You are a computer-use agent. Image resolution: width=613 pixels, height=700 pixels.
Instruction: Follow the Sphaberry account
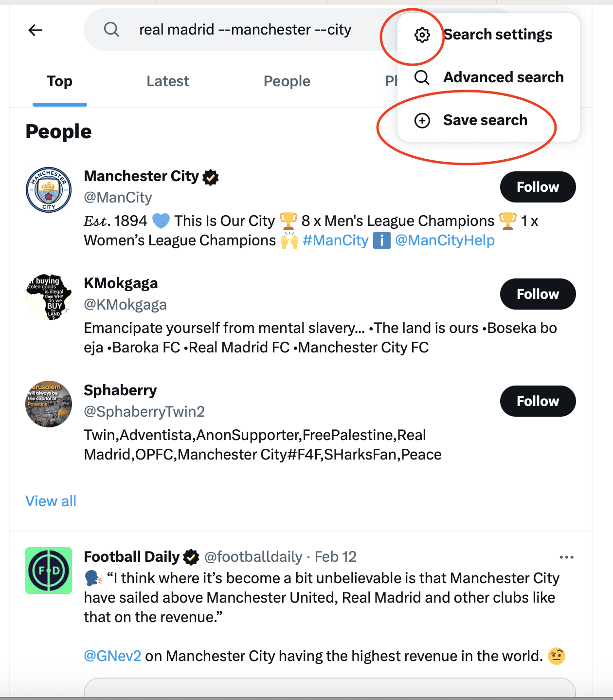pyautogui.click(x=538, y=401)
